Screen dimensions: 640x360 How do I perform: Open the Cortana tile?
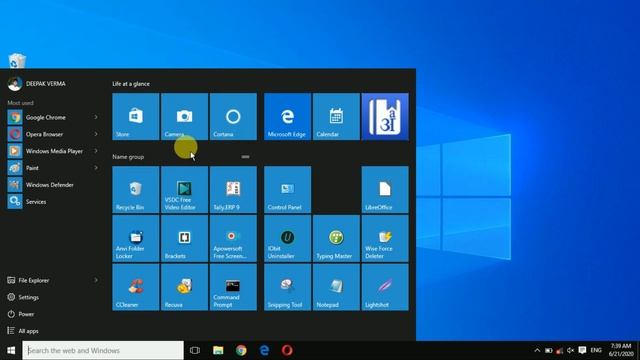[233, 117]
